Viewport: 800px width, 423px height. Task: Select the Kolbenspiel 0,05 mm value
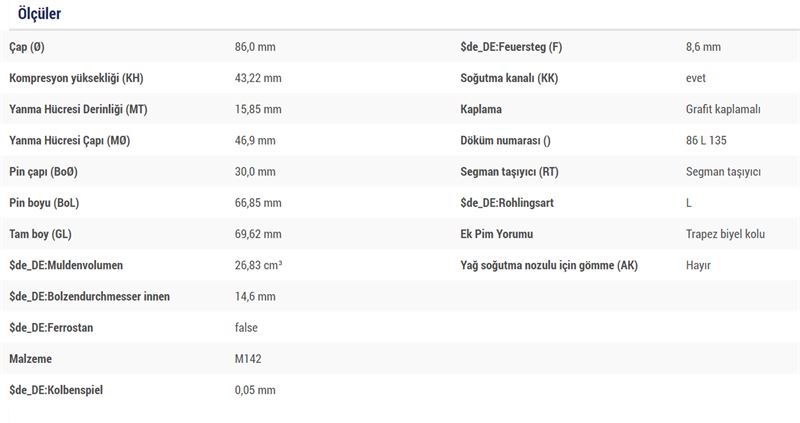pyautogui.click(x=255, y=390)
